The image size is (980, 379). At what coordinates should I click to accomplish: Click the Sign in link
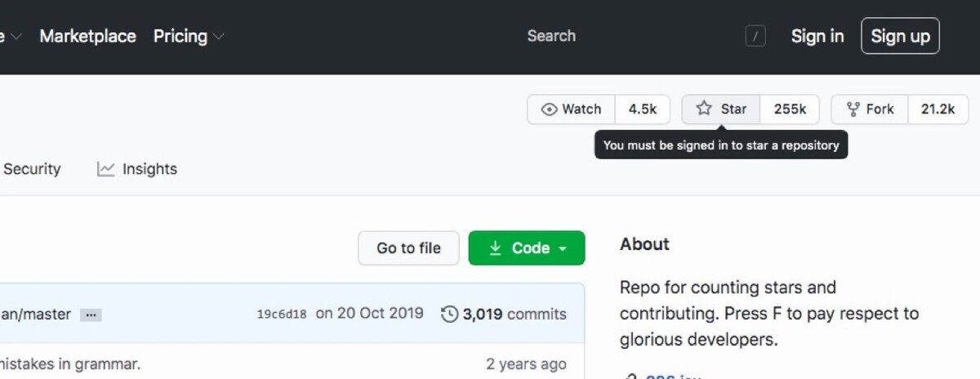click(x=817, y=36)
